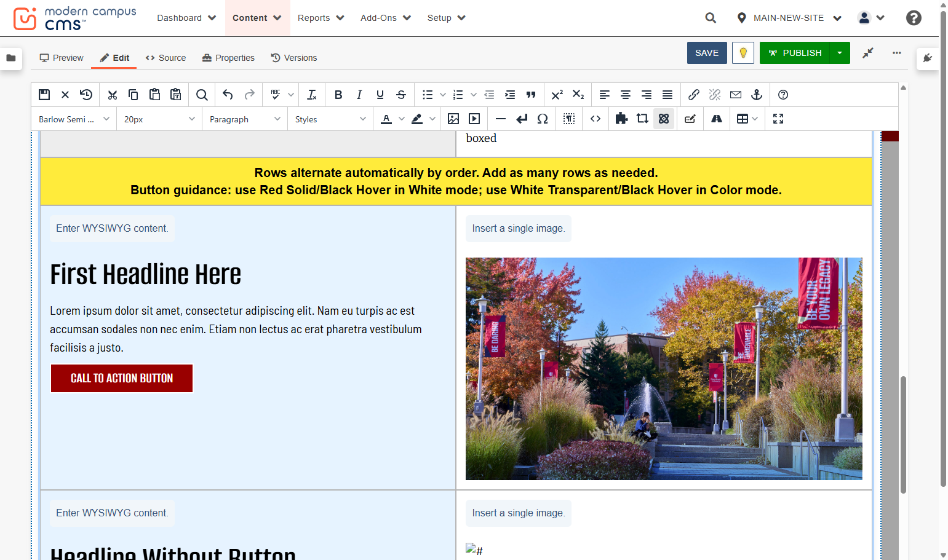This screenshot has height=560, width=948.
Task: Open the file navigation folder sidebar
Action: (x=11, y=58)
